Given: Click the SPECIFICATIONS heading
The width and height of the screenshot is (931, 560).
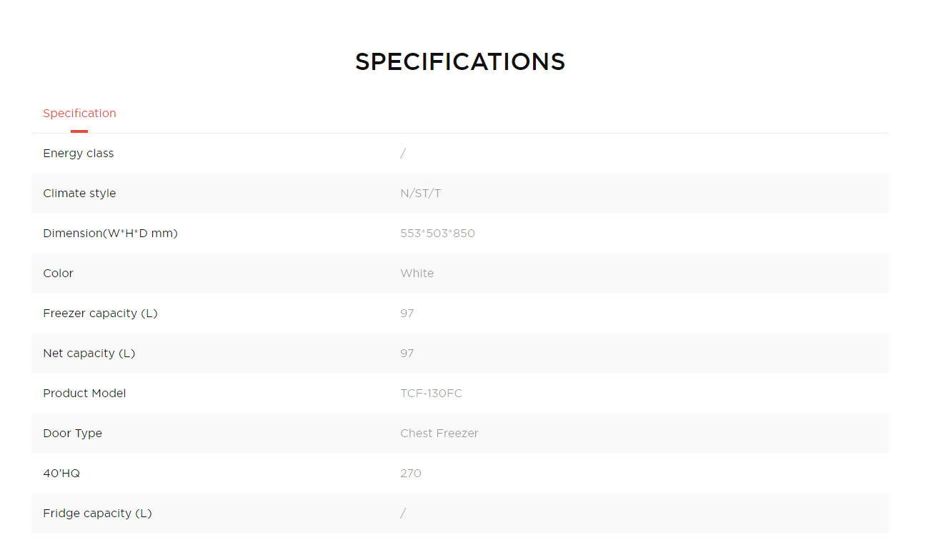Looking at the screenshot, I should [x=460, y=61].
